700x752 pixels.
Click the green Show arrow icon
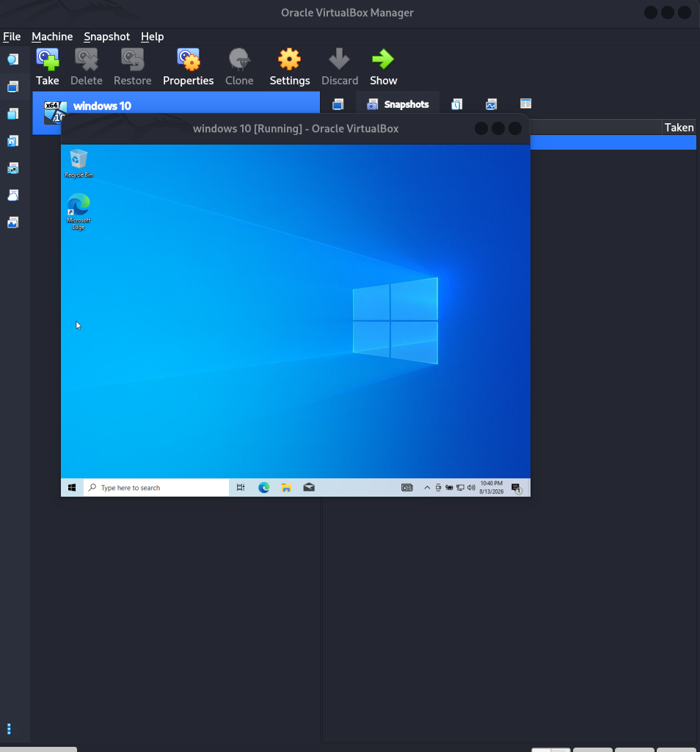tap(383, 59)
